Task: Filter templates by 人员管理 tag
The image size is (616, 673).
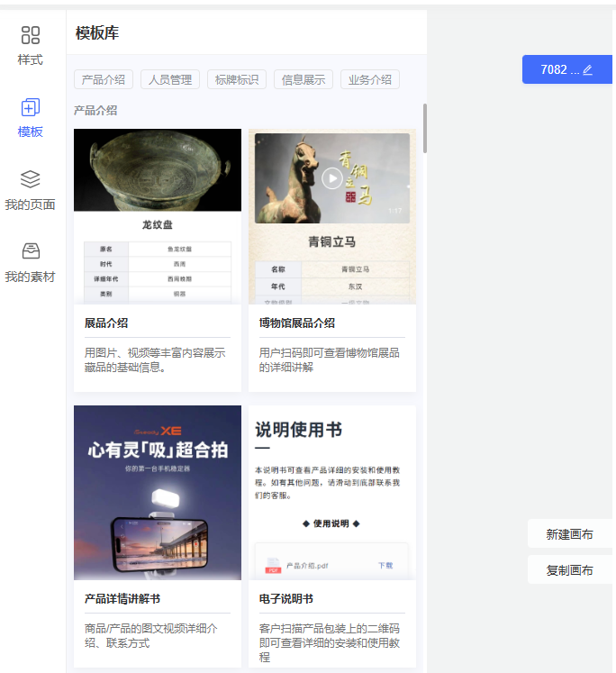Action: pos(170,79)
